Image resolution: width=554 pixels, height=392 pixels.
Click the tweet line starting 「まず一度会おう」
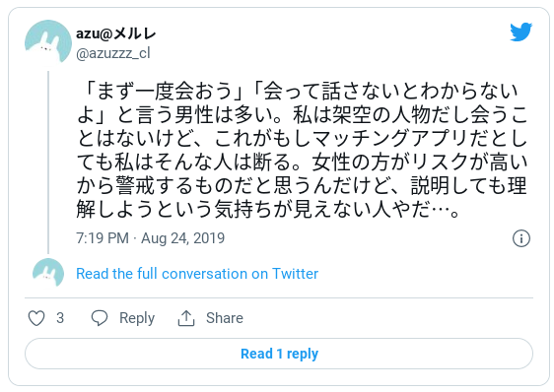pos(299,92)
